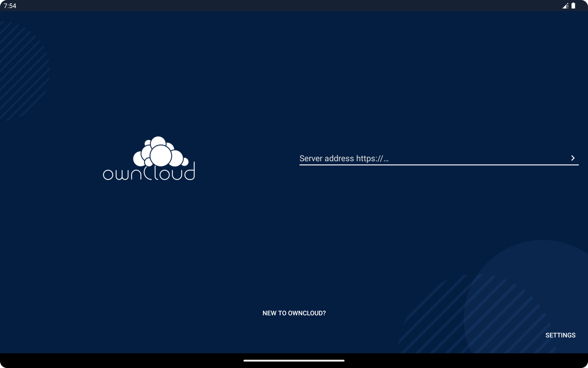
Task: Open SETTINGS at the bottom right
Action: point(560,335)
